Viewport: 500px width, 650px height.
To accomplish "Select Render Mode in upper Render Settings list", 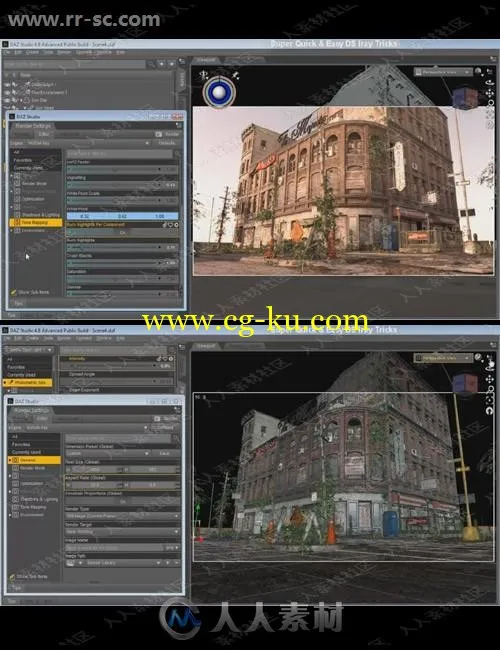I will click(32, 183).
